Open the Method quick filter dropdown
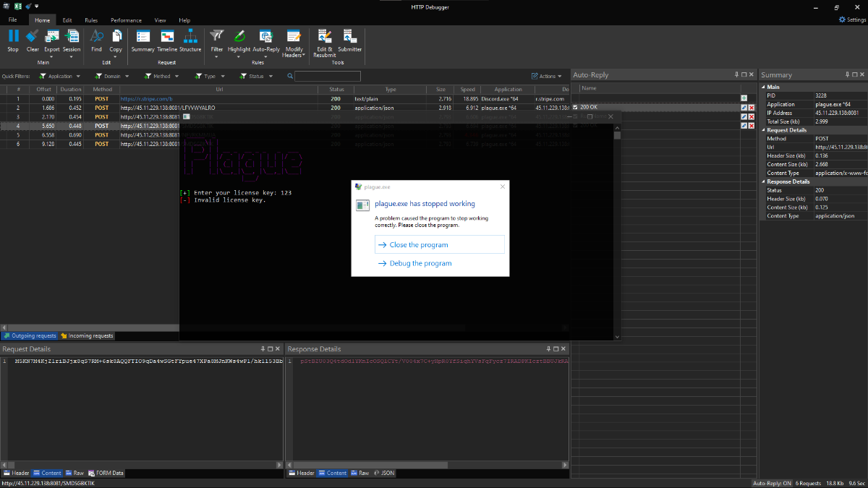Viewport: 868px width, 488px height. [x=177, y=76]
